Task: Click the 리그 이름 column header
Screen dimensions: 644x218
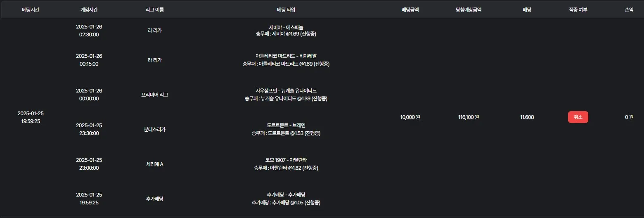Action: (155, 9)
